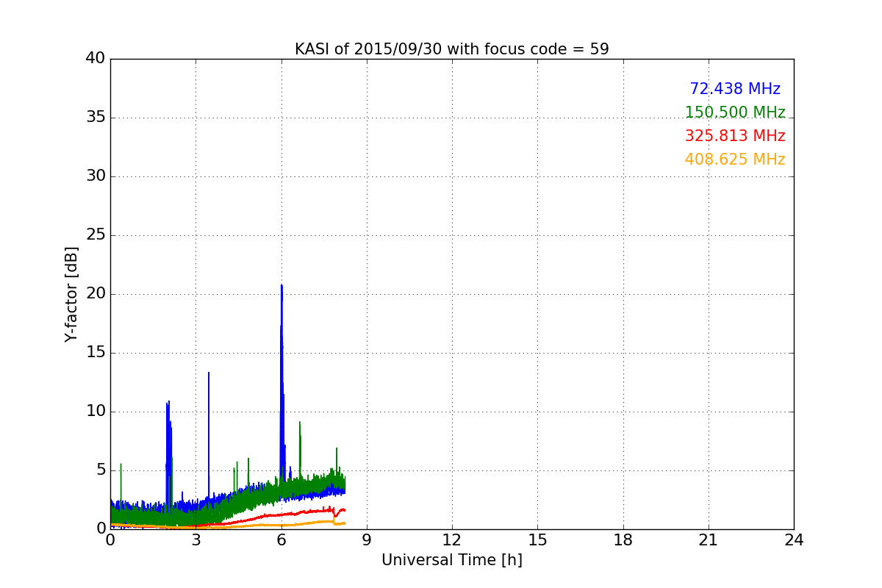
Task: Click the y-axis tick label 25
Action: click(96, 234)
